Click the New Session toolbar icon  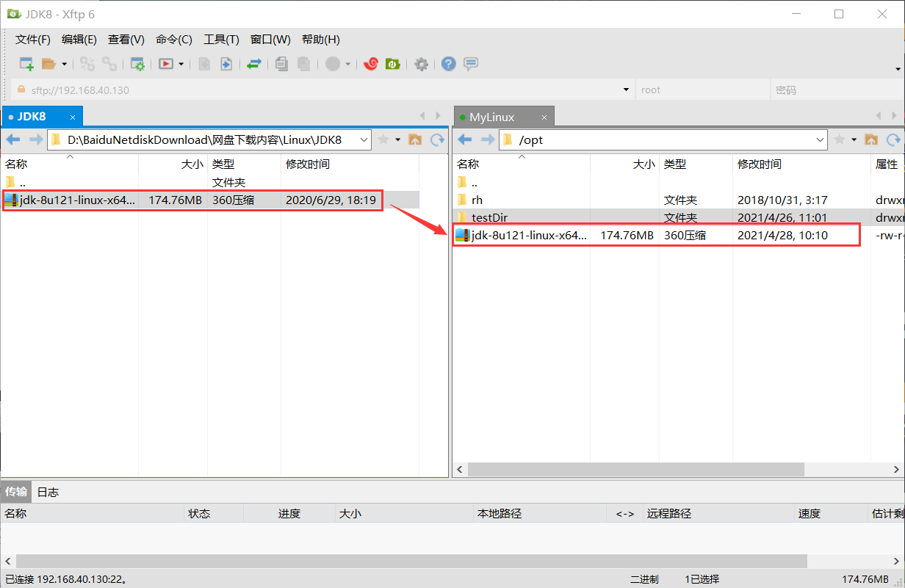26,64
